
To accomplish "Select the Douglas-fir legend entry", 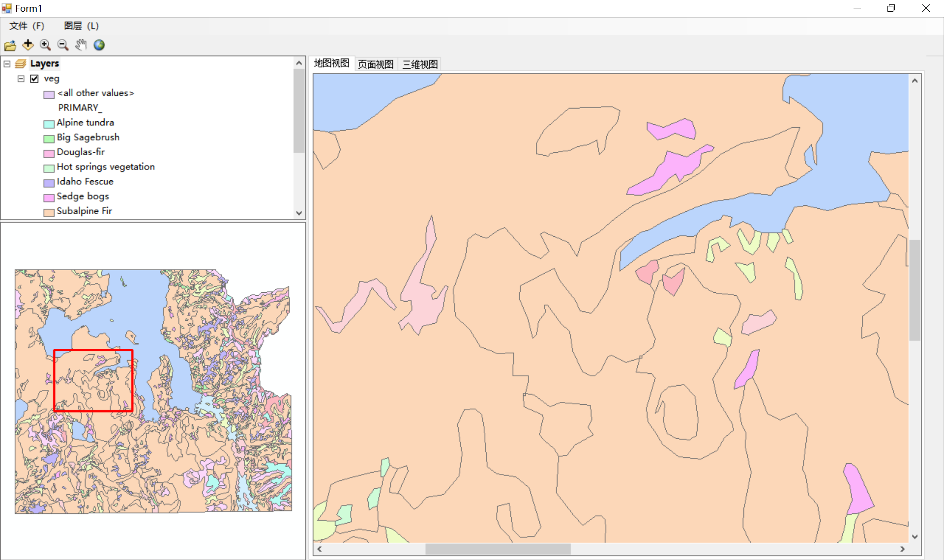I will coord(80,151).
